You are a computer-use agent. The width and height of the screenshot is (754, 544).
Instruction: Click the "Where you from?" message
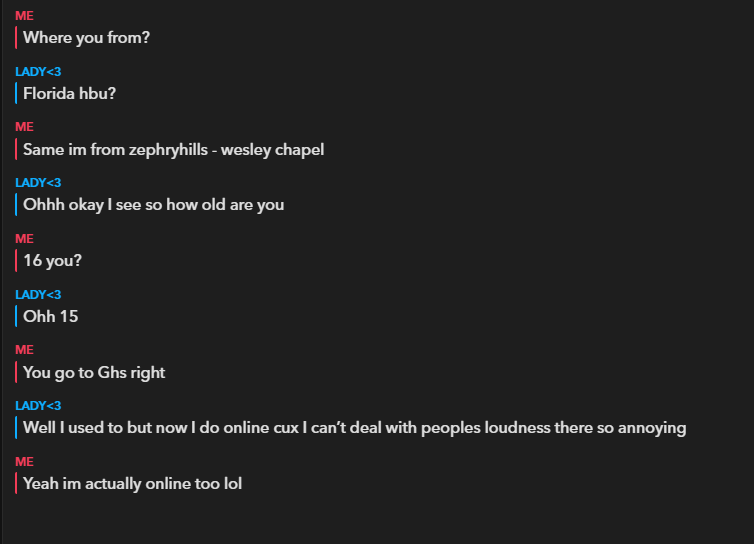coord(86,38)
